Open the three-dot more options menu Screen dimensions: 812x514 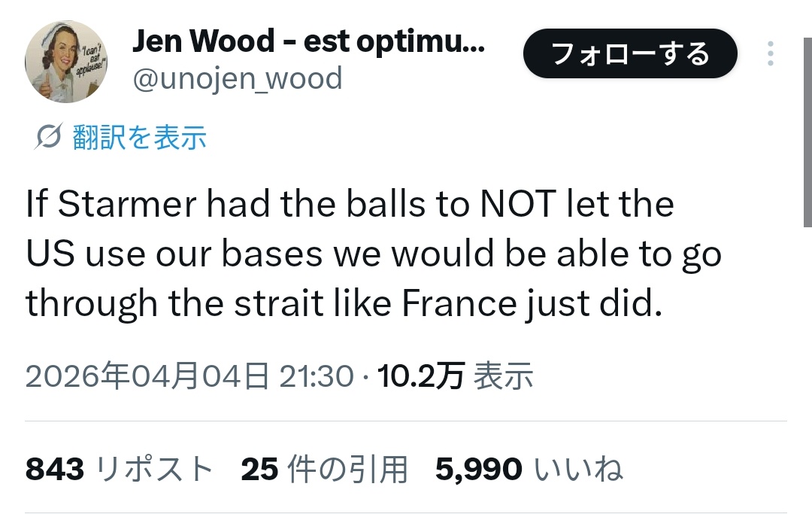[x=770, y=53]
